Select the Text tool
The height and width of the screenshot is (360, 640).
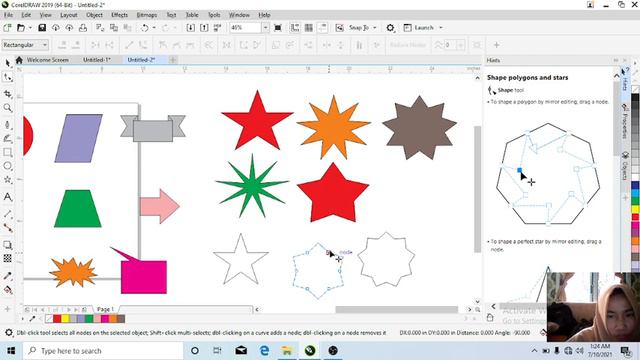pos(8,197)
